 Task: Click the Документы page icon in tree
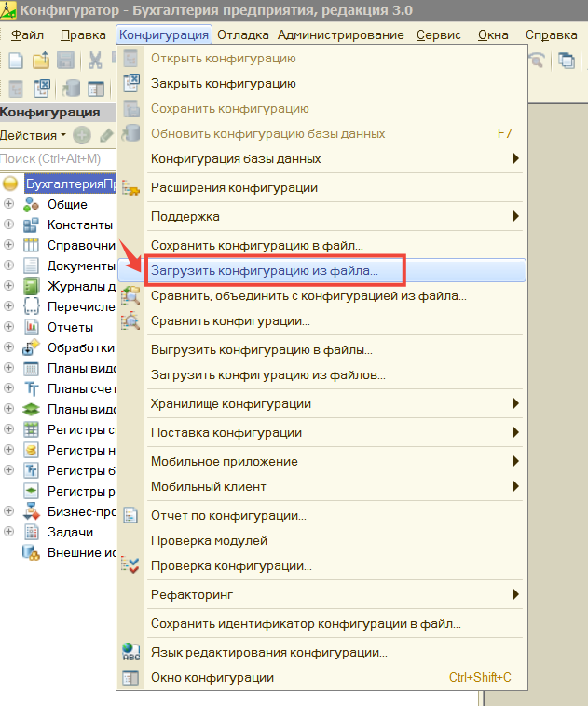coord(31,265)
